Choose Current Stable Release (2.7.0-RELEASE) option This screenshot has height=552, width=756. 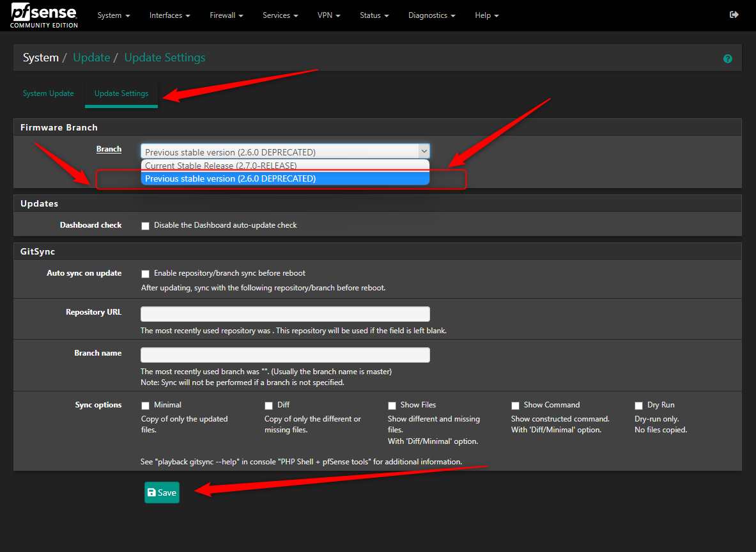pyautogui.click(x=285, y=166)
